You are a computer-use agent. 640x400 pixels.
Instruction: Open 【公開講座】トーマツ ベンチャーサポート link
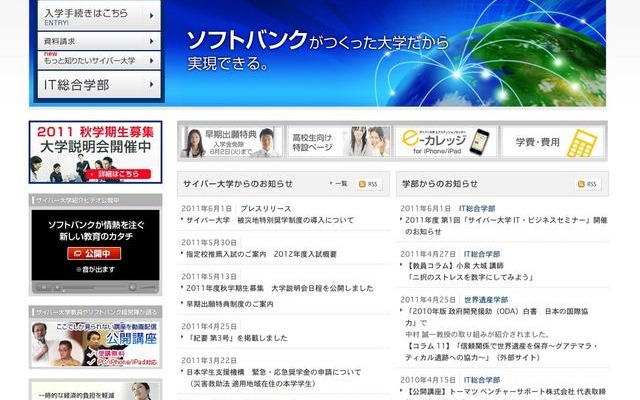pyautogui.click(x=506, y=391)
